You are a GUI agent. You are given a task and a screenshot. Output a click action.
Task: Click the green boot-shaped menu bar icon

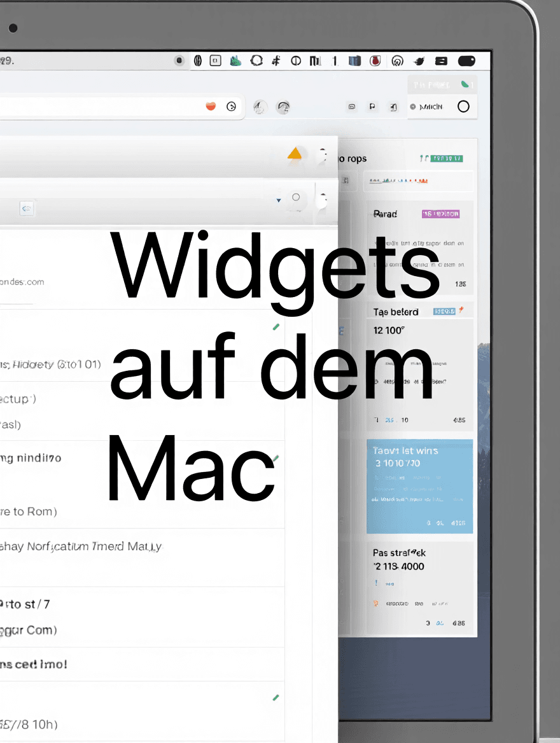click(x=235, y=60)
